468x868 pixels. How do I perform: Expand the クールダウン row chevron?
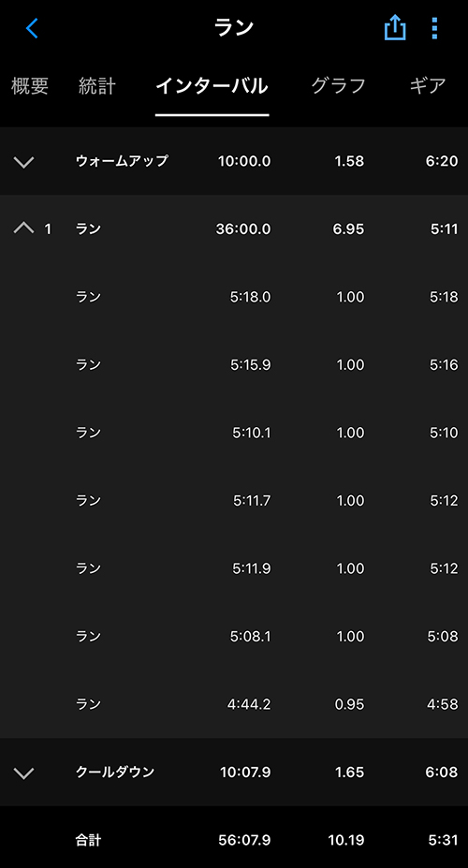(x=23, y=772)
